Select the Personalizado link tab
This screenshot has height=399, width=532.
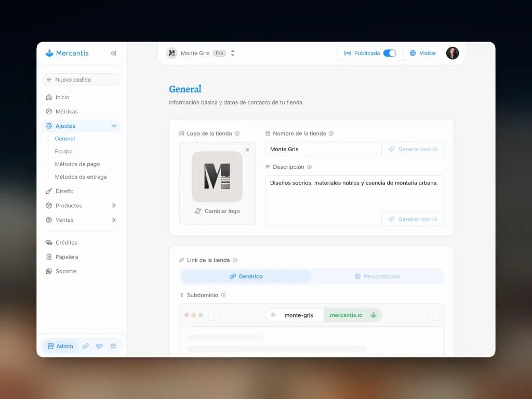pyautogui.click(x=377, y=276)
